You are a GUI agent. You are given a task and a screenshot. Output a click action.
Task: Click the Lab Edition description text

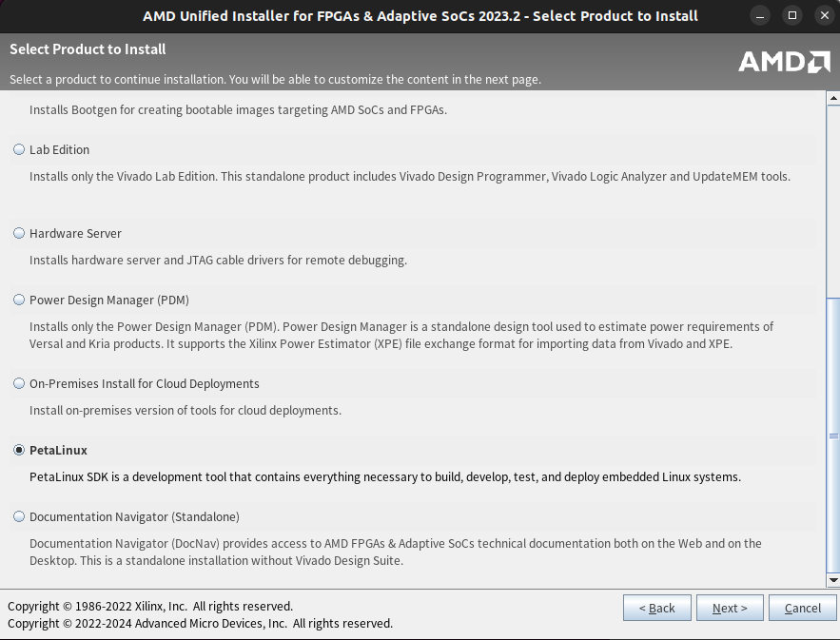(410, 176)
